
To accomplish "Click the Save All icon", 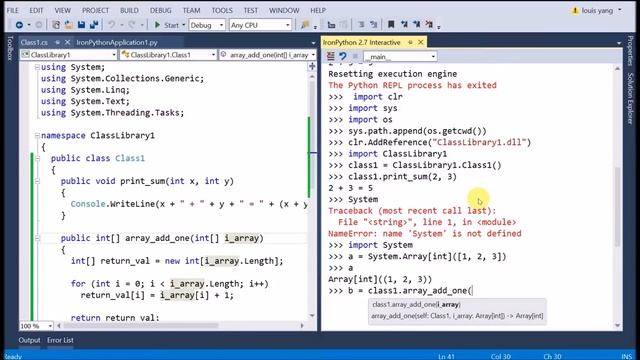I will [x=94, y=25].
